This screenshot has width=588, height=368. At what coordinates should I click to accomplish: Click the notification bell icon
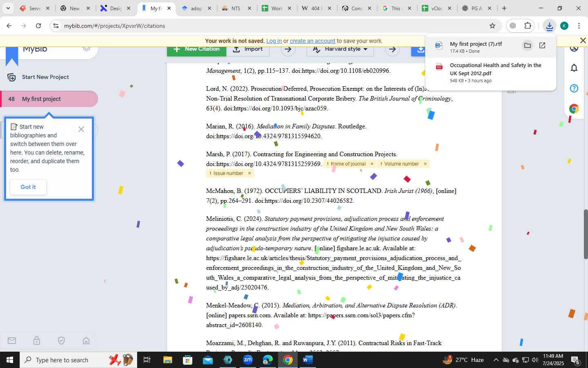point(574,68)
